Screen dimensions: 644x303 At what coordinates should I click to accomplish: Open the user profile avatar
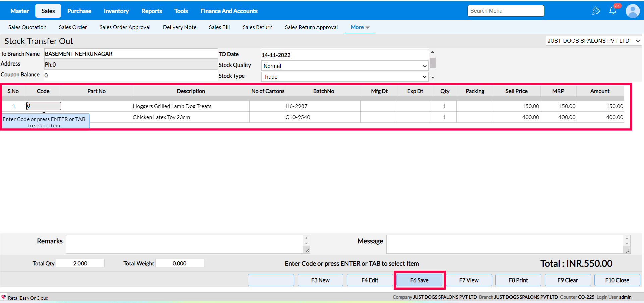click(632, 11)
